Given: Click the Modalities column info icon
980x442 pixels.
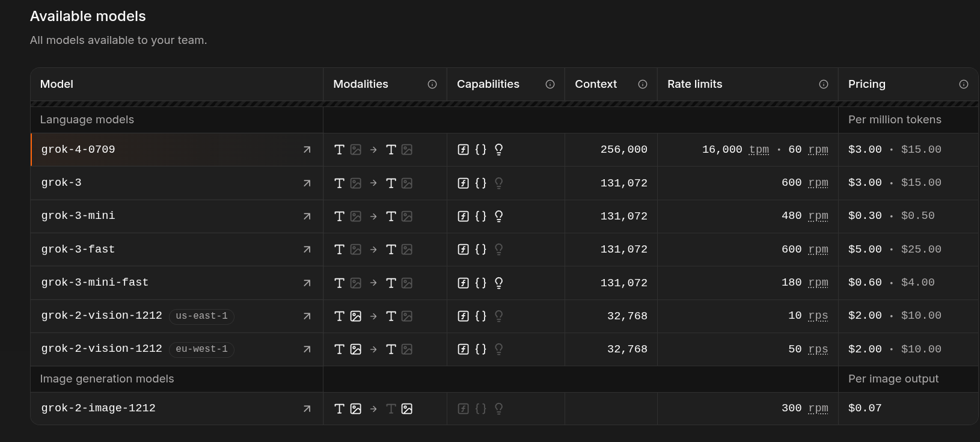Looking at the screenshot, I should (x=432, y=84).
